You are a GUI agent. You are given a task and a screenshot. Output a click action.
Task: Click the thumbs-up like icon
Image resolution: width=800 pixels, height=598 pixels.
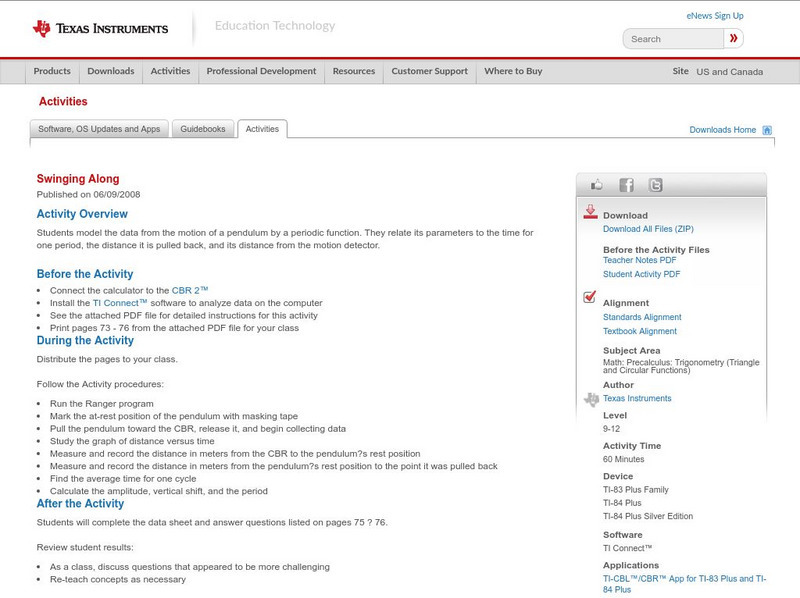point(596,185)
